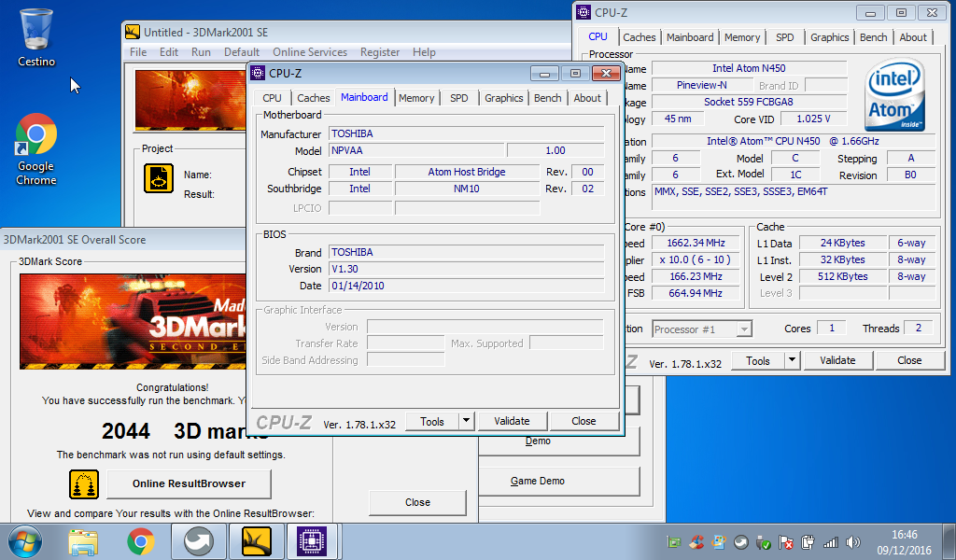This screenshot has width=956, height=560.
Task: Switch to About tab in front CPU-Z
Action: (587, 98)
